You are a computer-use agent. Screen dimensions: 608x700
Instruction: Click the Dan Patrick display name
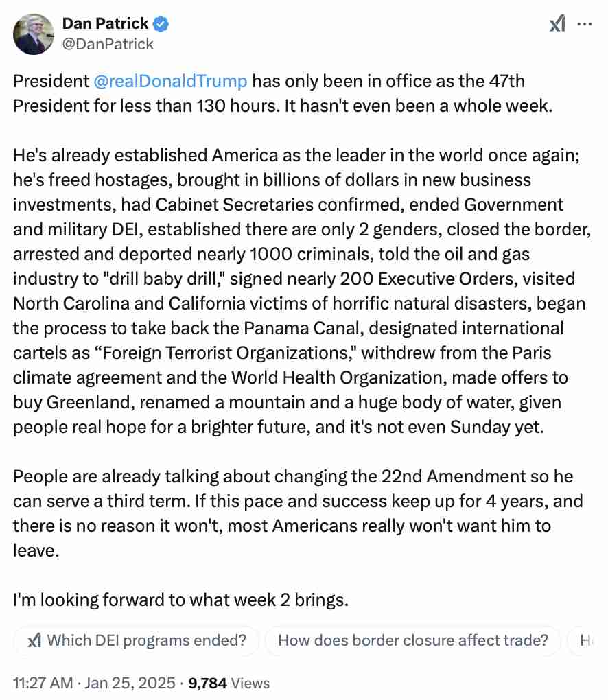click(x=106, y=24)
